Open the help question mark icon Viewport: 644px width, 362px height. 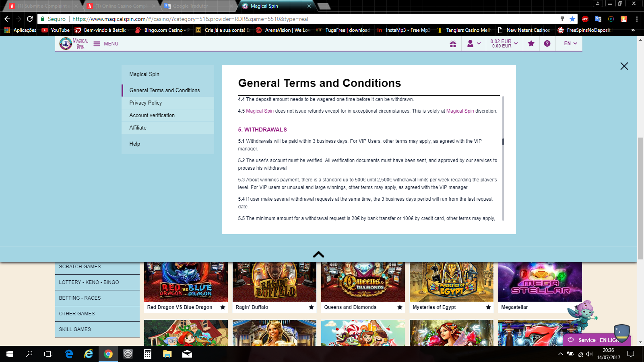point(547,43)
